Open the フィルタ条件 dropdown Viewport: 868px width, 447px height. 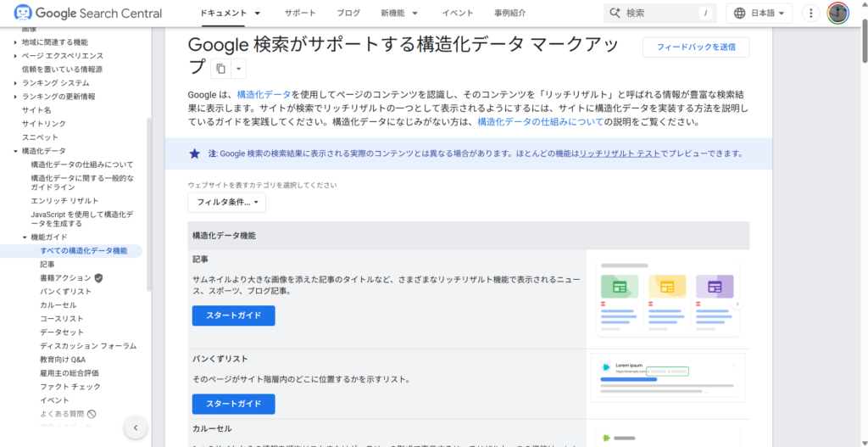coord(227,202)
